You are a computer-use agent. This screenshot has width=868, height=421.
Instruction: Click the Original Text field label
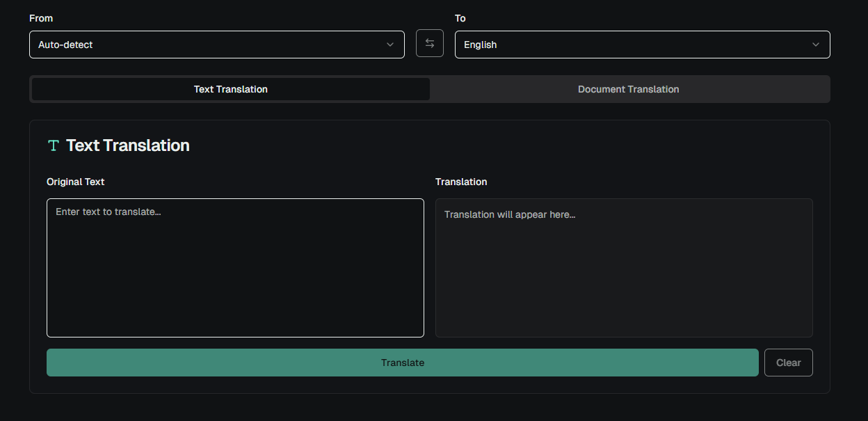coord(75,182)
